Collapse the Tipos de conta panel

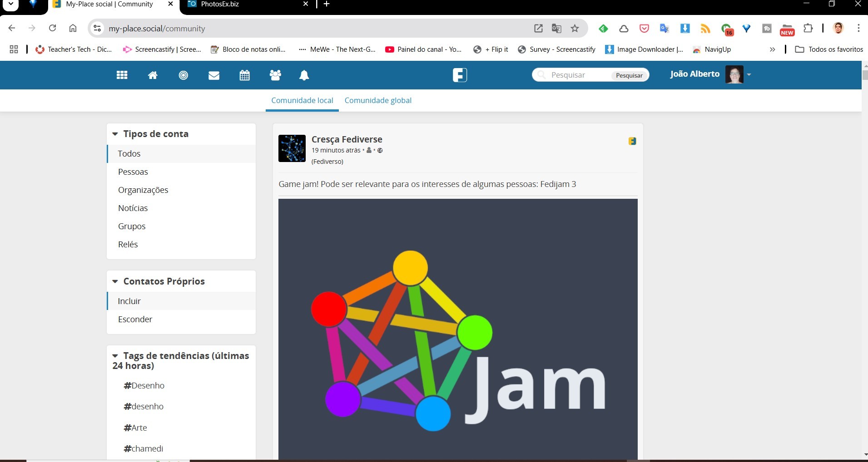(x=115, y=134)
